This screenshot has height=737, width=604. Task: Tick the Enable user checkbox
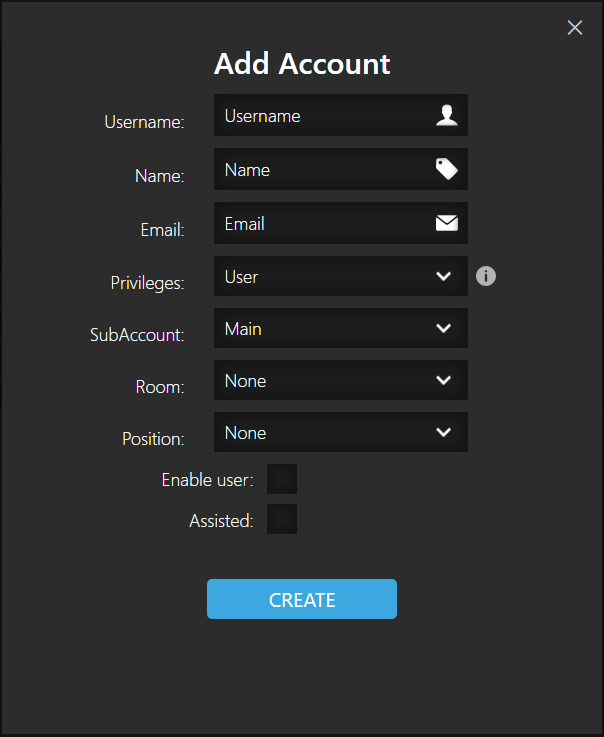(x=282, y=479)
